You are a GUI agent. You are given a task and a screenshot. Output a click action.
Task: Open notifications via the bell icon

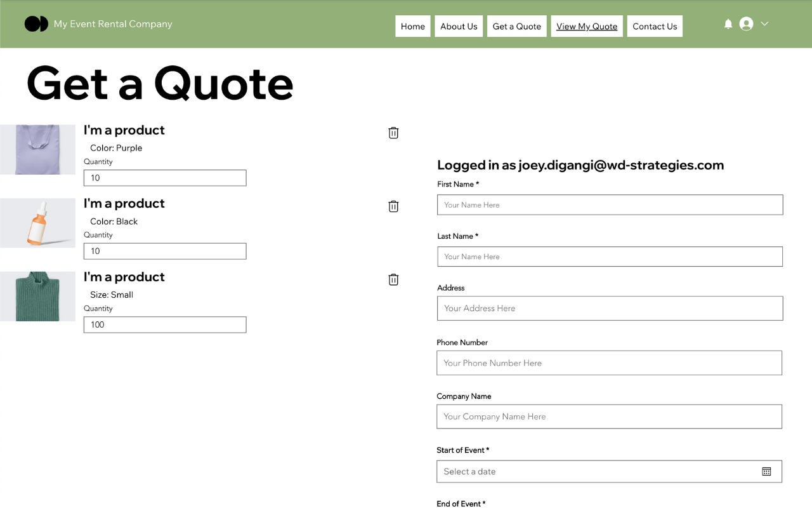click(728, 23)
